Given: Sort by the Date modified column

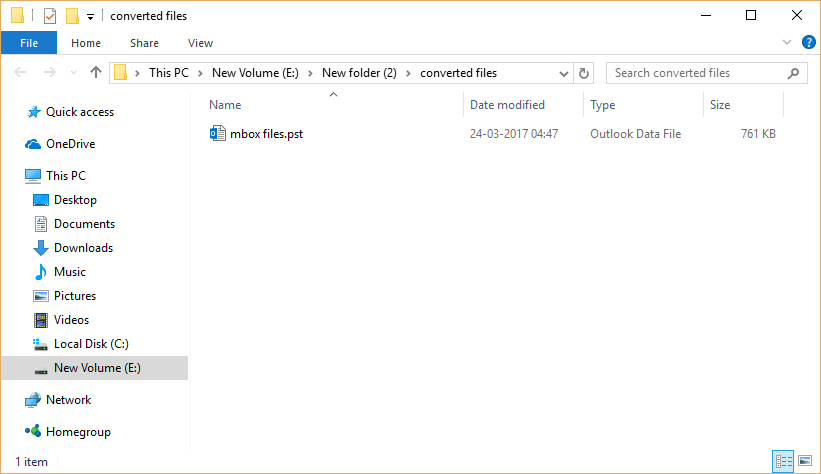Looking at the screenshot, I should pos(507,105).
